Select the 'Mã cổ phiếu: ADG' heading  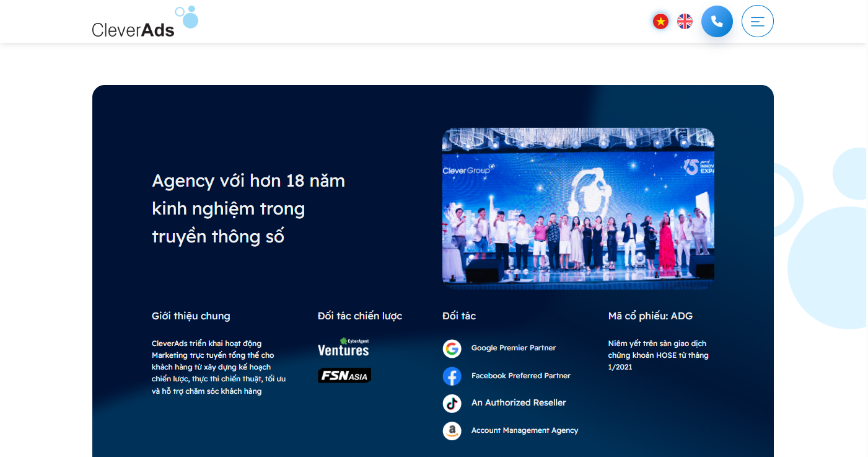point(651,316)
